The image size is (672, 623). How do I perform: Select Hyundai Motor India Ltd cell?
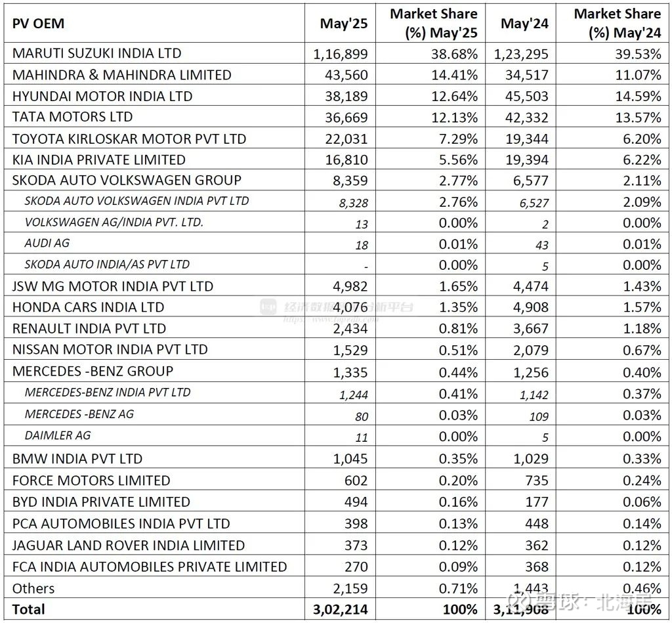(102, 96)
